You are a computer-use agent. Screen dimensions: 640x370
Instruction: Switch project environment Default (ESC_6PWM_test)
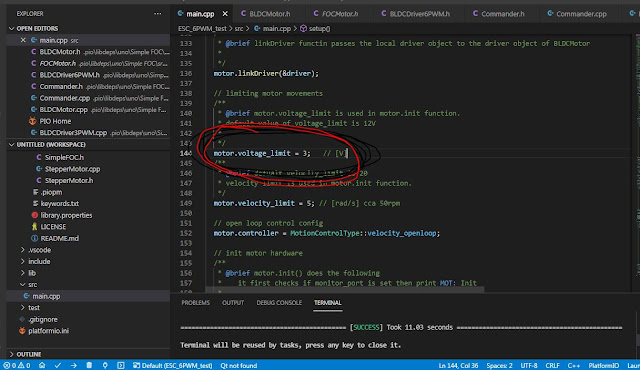tap(172, 366)
